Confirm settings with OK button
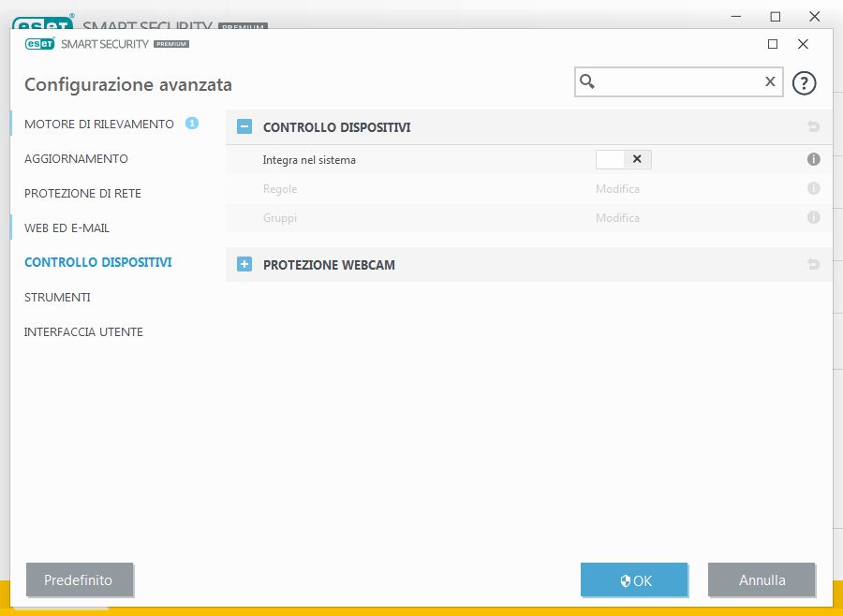 coord(634,580)
